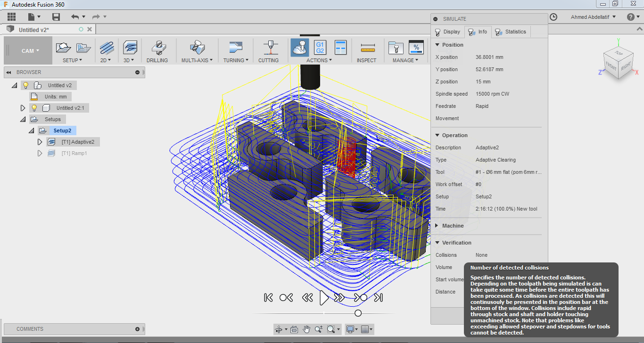Switch to the Display tab
The image size is (644, 343).
point(447,32)
